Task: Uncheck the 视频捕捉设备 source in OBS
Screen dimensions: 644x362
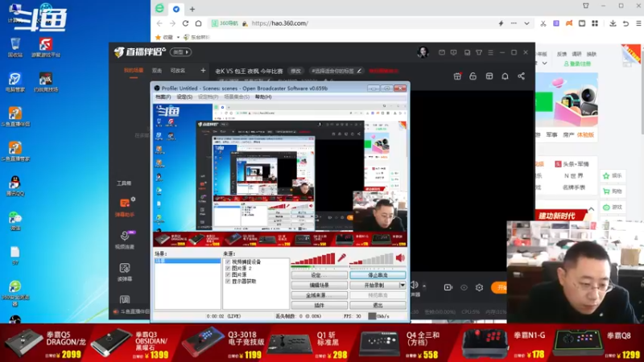Action: pos(228,261)
